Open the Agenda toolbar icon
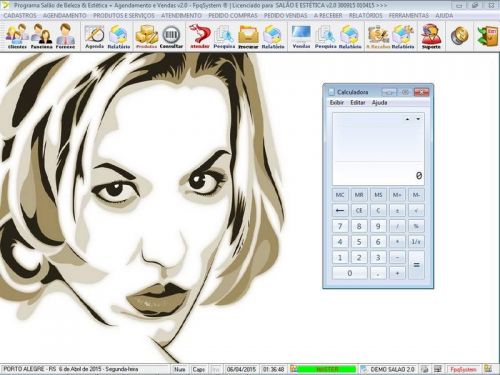Viewport: 500px width, 375px height. (x=94, y=36)
